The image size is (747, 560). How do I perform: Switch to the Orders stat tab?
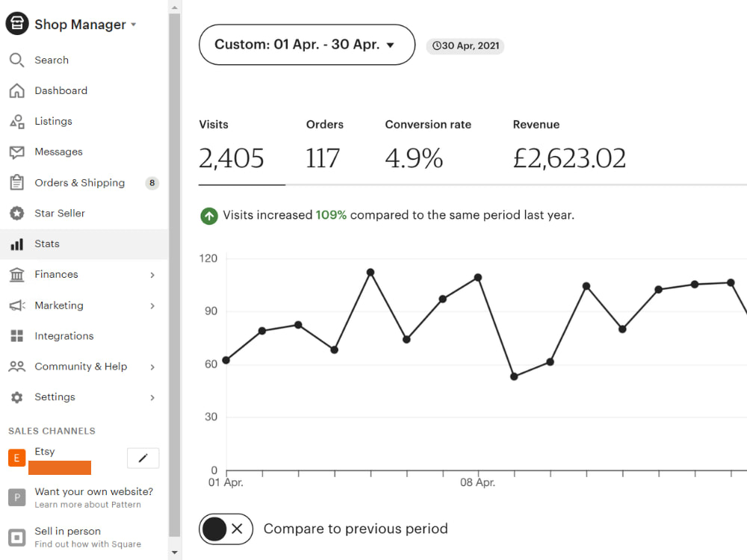pyautogui.click(x=324, y=146)
